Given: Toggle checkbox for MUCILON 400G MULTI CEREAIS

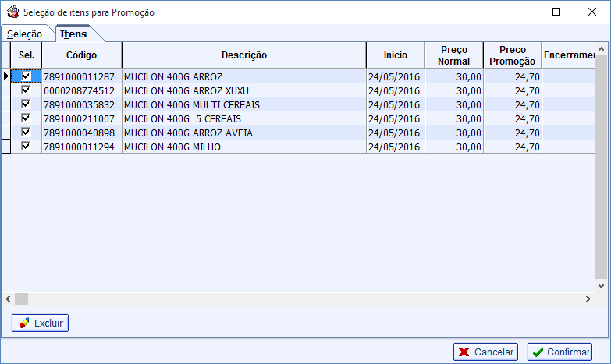Looking at the screenshot, I should coord(26,104).
